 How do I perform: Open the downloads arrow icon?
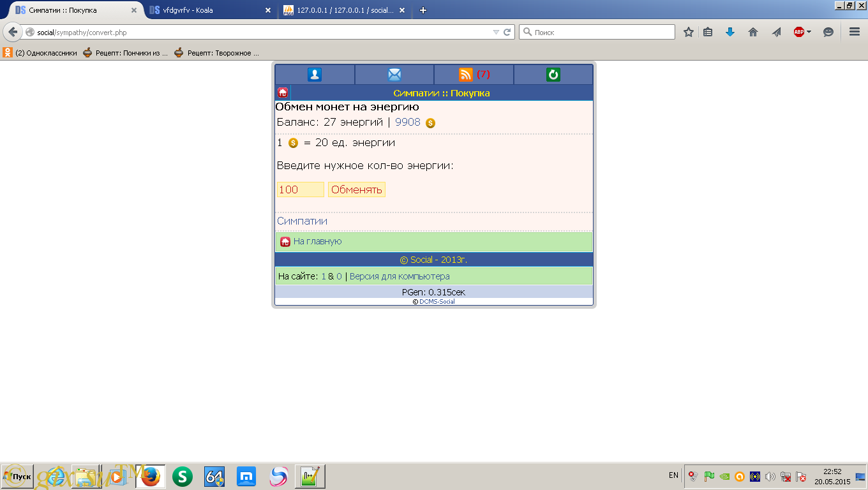point(730,32)
